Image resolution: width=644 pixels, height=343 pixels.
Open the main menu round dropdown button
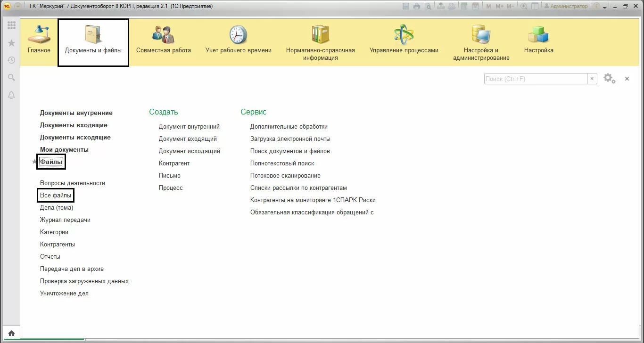tap(18, 7)
